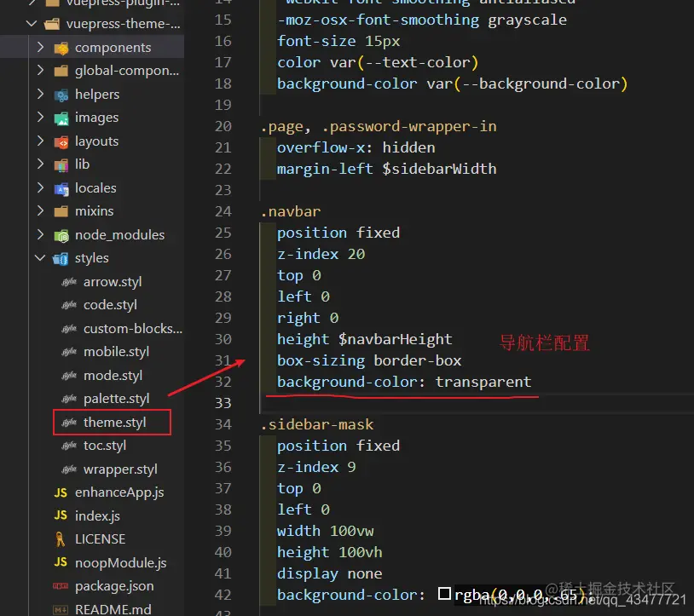Open palette.styl file
The image size is (694, 616).
pyautogui.click(x=117, y=399)
